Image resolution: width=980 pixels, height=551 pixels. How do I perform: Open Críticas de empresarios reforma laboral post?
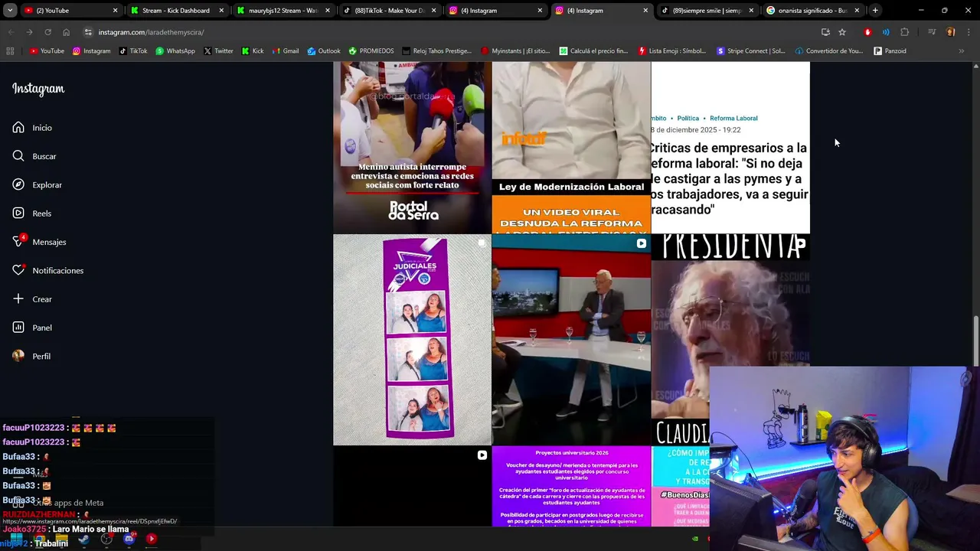(730, 148)
